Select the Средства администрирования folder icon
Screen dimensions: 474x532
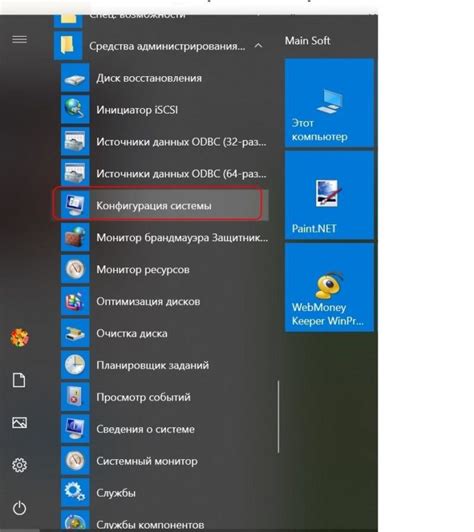[68, 45]
